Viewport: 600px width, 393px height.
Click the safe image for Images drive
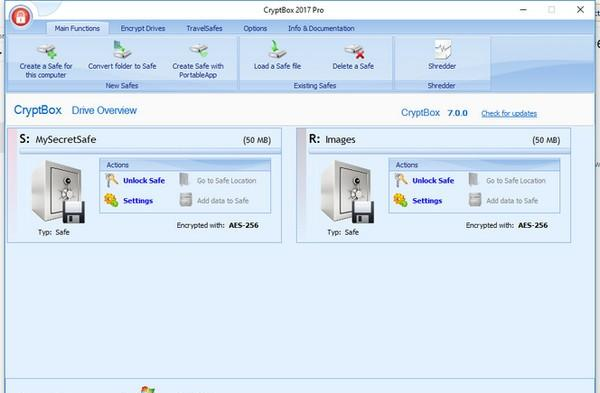pos(347,192)
